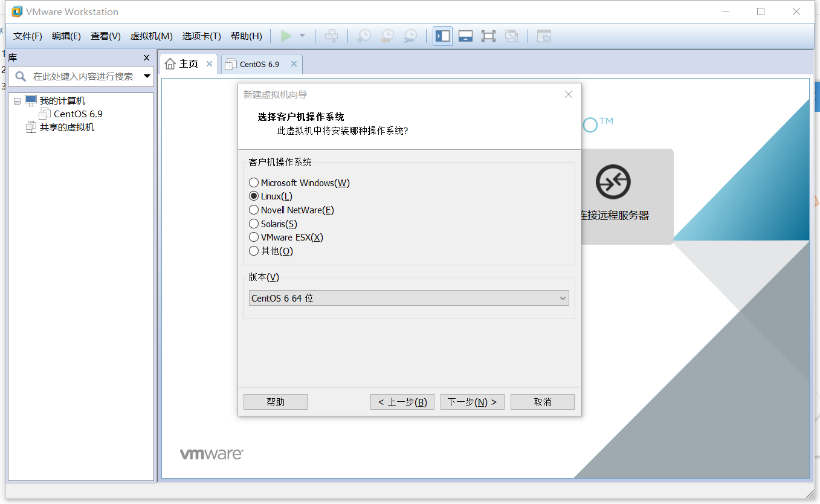
Task: Close the 主页 tab
Action: pyautogui.click(x=209, y=63)
